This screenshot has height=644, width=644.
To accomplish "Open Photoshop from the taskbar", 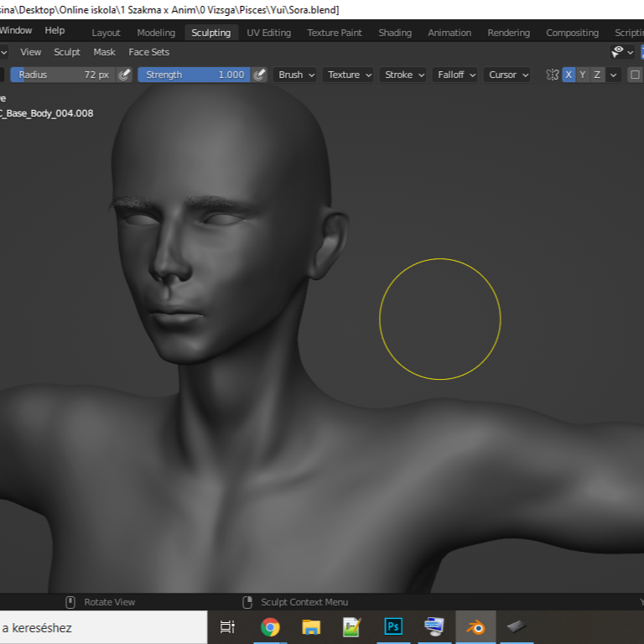I will (x=393, y=626).
